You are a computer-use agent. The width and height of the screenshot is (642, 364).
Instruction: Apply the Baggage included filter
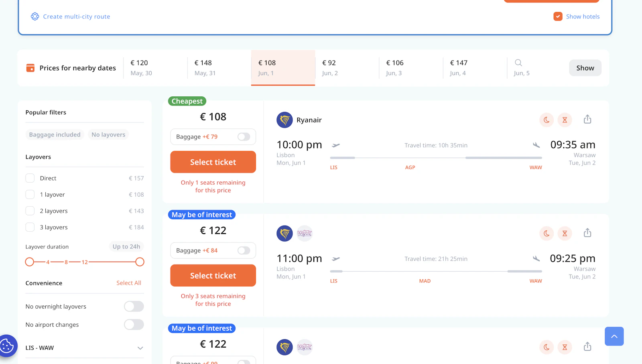(55, 135)
